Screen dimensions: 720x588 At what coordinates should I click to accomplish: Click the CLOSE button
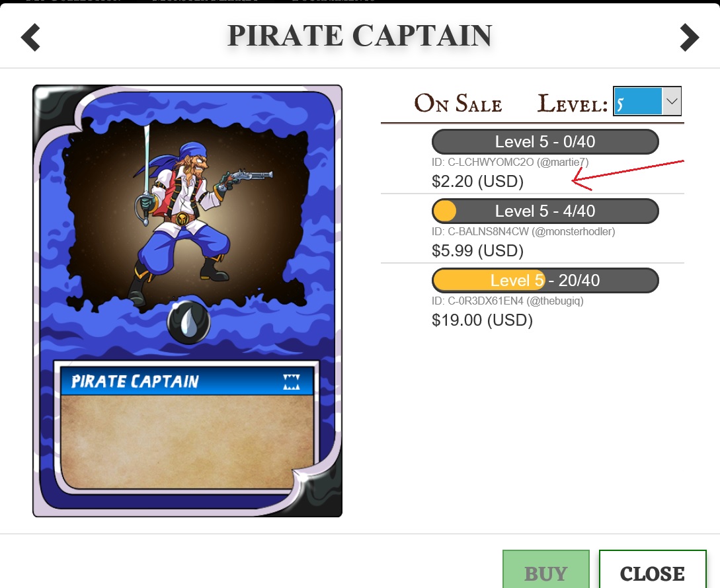653,570
